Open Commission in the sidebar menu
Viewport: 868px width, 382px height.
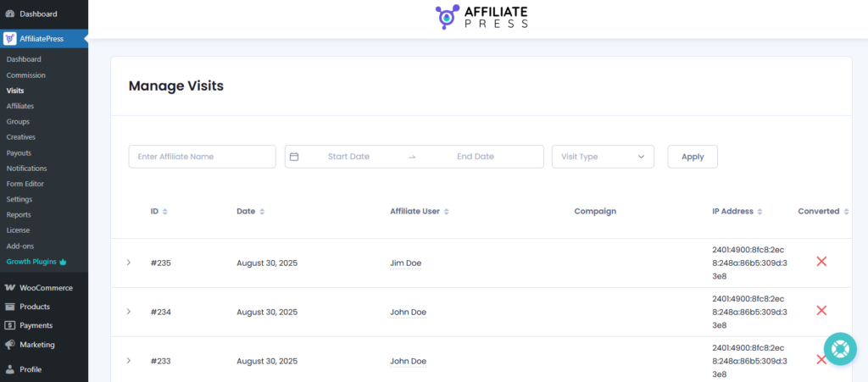coord(25,75)
